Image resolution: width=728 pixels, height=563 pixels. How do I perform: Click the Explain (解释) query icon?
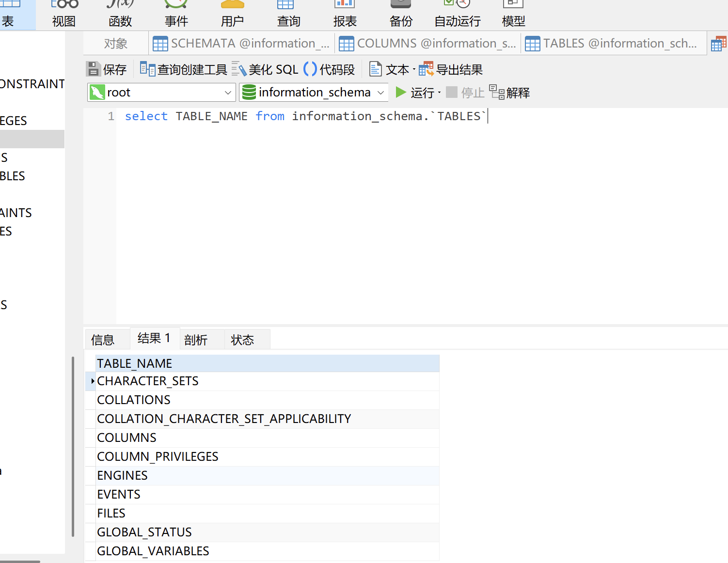coord(497,92)
